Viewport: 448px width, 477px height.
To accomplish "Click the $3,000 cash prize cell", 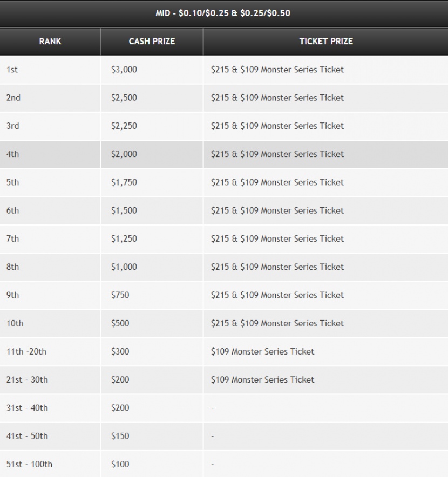I will click(152, 70).
